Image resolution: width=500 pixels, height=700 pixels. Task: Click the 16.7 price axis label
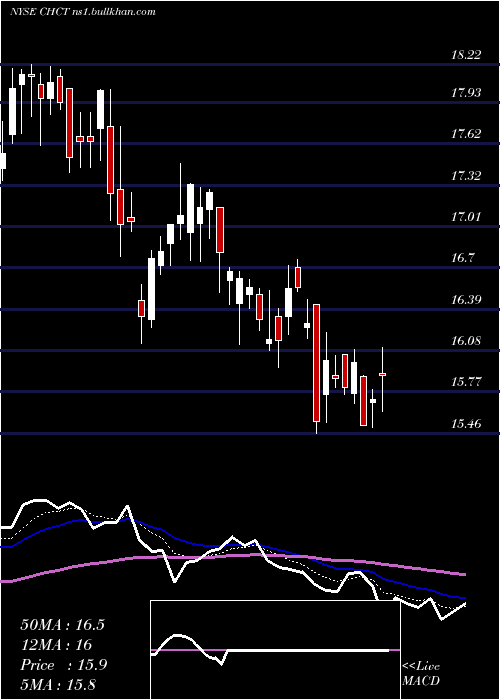[x=463, y=258]
